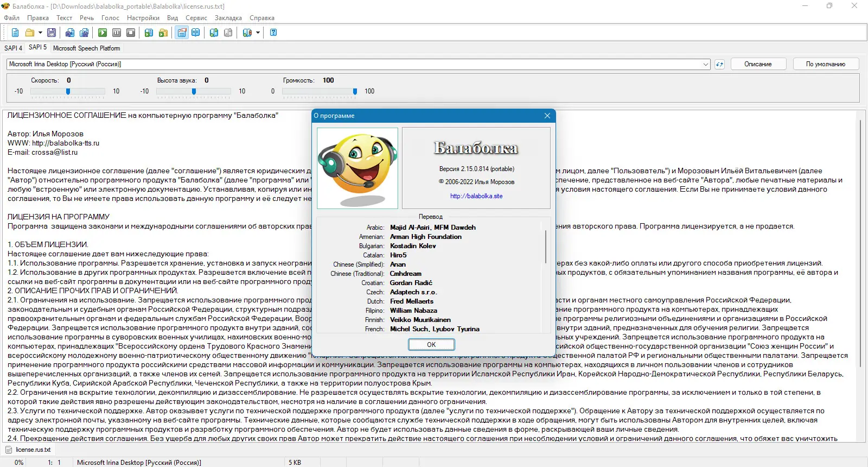Expand the recent files arrow beside Open
Viewport: 868px width, 467px height.
tap(40, 33)
